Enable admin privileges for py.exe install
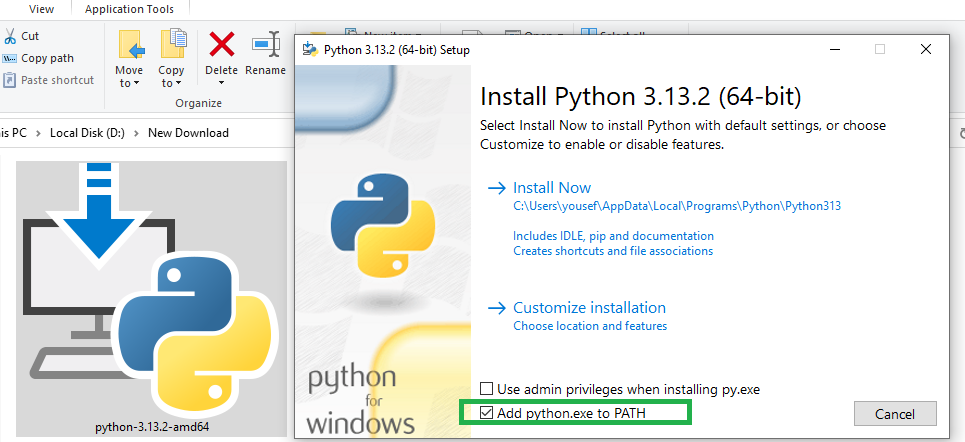This screenshot has height=442, width=965. tap(487, 389)
